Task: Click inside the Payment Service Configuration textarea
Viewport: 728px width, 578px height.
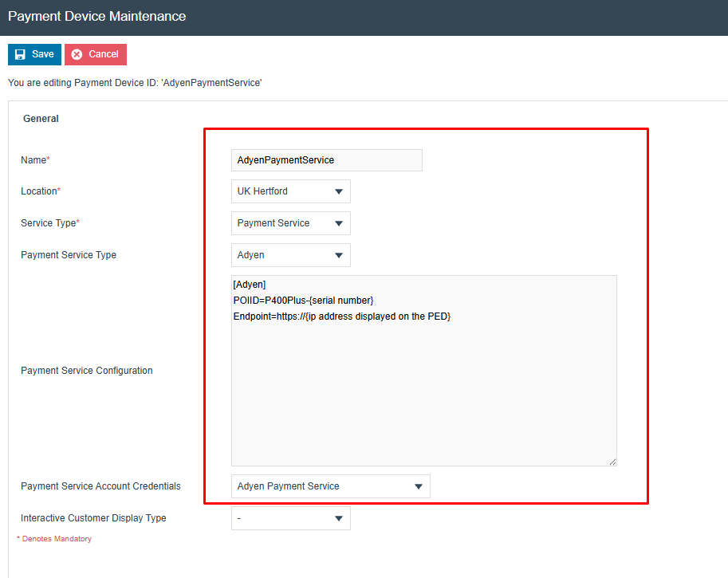Action: tap(424, 371)
